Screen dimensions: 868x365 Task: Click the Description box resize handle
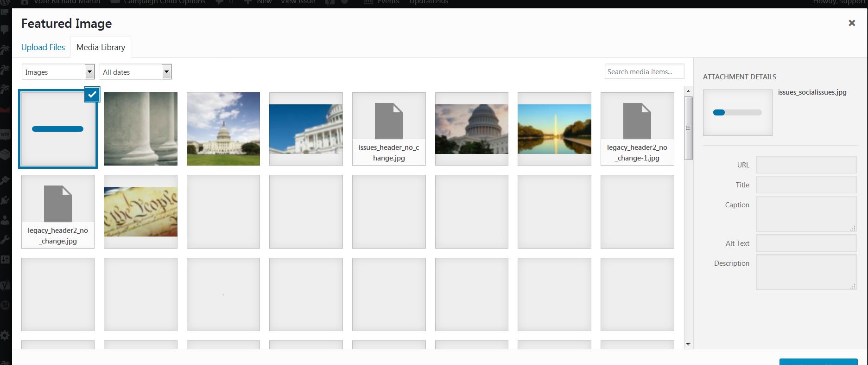point(853,286)
